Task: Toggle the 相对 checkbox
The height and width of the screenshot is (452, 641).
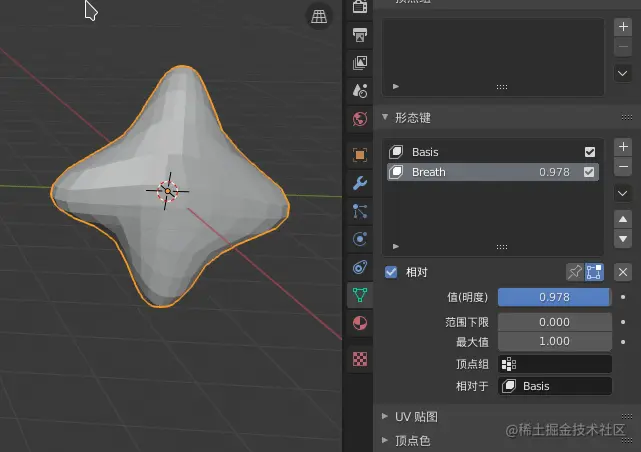Action: coord(391,272)
